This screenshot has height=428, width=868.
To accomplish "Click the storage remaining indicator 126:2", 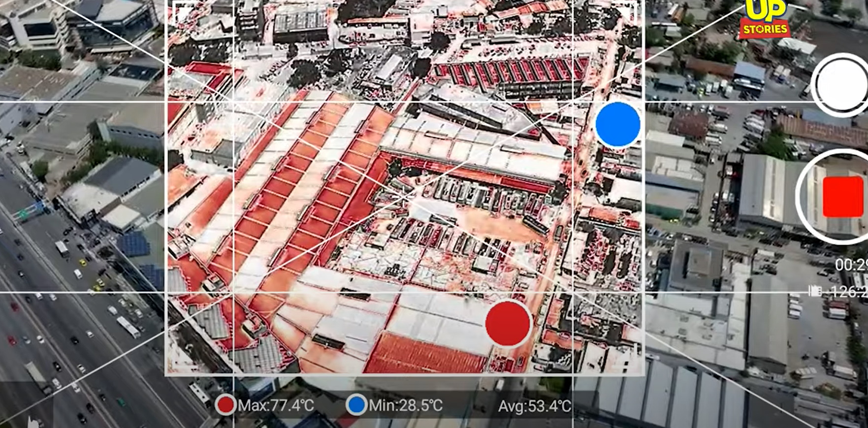I will click(x=838, y=291).
